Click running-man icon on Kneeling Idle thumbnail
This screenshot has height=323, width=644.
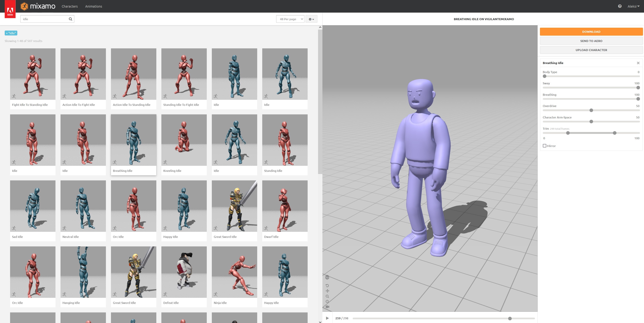click(x=165, y=162)
